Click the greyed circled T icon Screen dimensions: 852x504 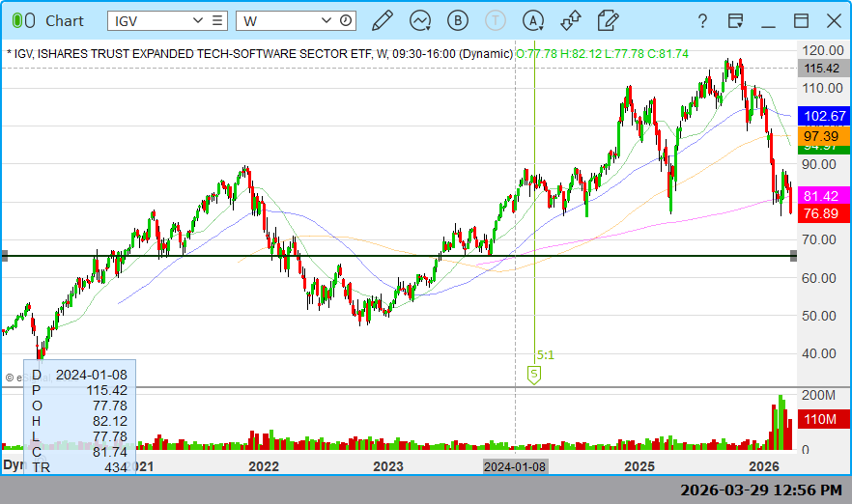pos(495,20)
